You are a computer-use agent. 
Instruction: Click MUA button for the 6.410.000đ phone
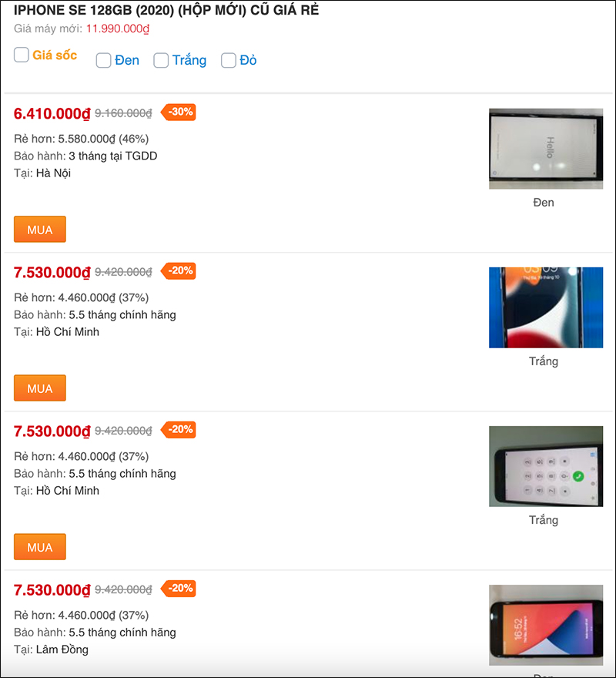40,229
